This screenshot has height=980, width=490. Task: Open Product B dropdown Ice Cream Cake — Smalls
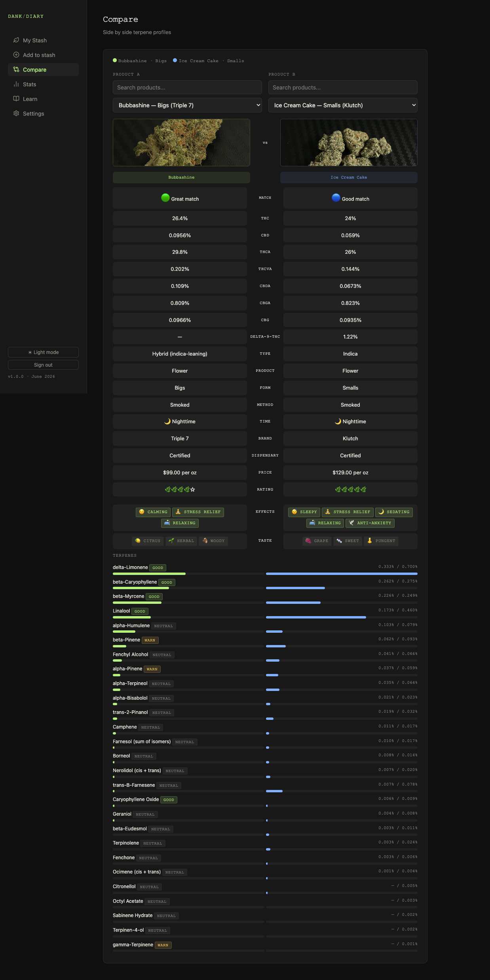(343, 105)
